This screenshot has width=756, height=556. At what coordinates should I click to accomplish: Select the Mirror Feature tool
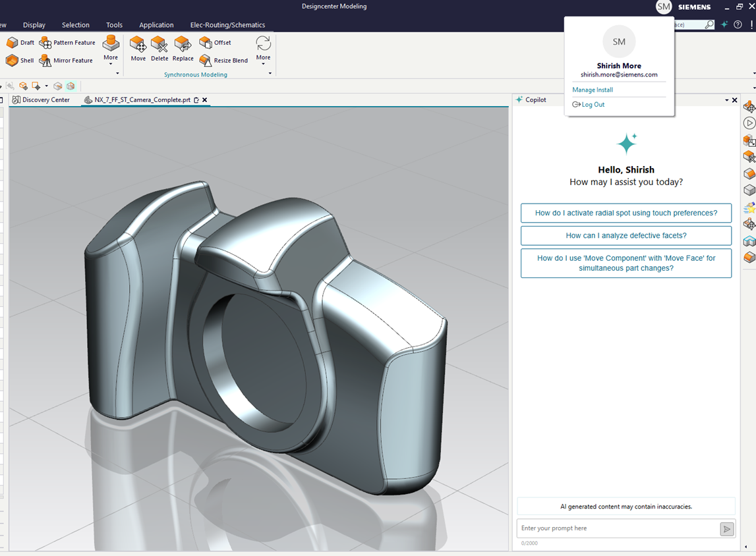point(66,61)
